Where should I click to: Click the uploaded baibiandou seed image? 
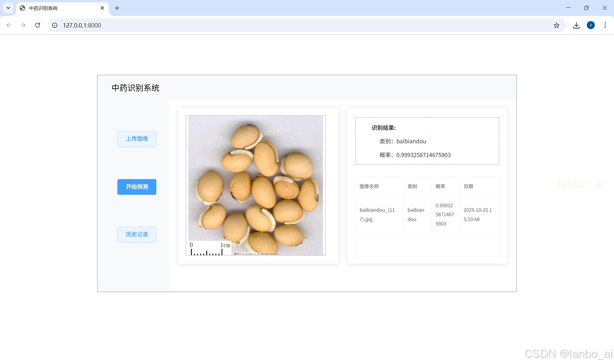pyautogui.click(x=256, y=186)
